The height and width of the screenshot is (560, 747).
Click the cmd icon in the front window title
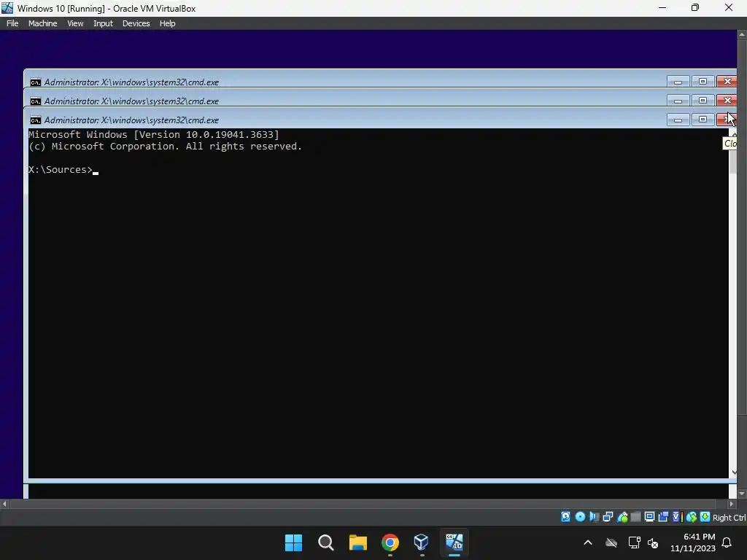tap(35, 120)
